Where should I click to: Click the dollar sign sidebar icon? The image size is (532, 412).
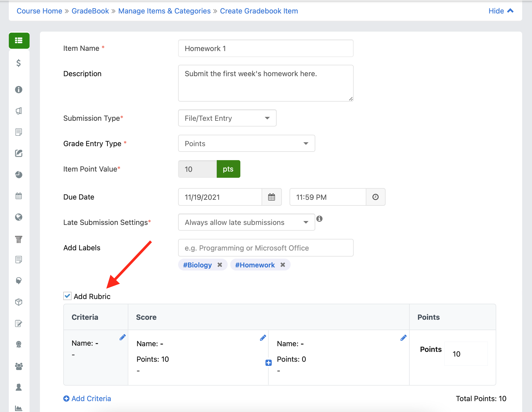(19, 63)
